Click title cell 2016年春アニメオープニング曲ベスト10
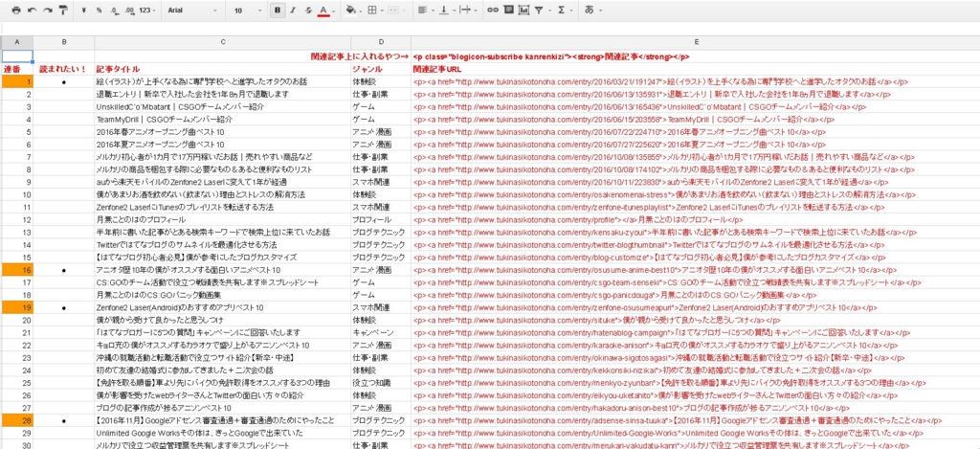Screen dimensions: 980x449 point(222,132)
